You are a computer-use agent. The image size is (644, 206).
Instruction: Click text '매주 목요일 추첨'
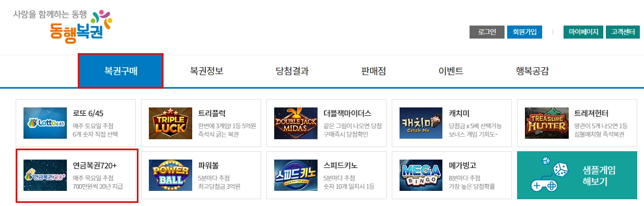93,178
